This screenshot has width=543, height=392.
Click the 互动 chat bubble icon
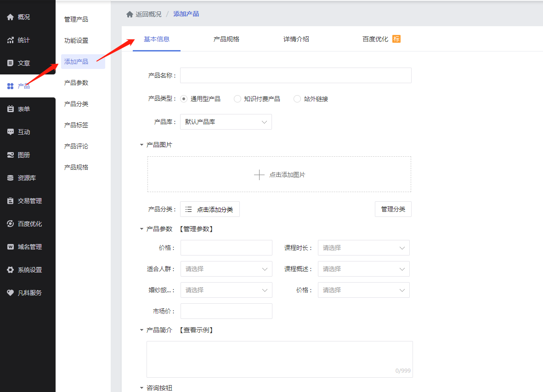tap(10, 132)
